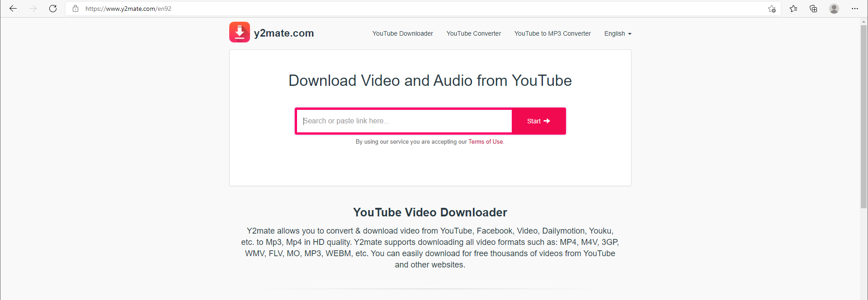Click the address bar URL
The height and width of the screenshot is (300, 868).
[128, 9]
